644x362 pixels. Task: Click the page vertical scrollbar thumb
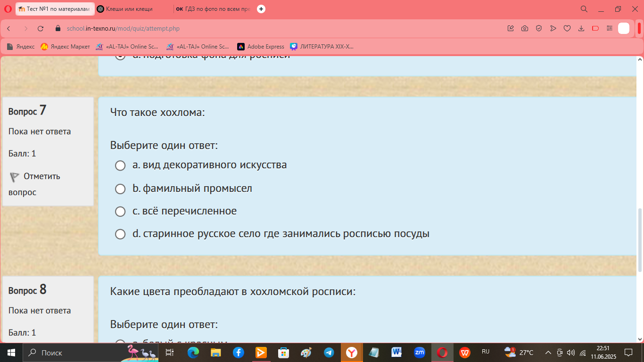(x=640, y=240)
